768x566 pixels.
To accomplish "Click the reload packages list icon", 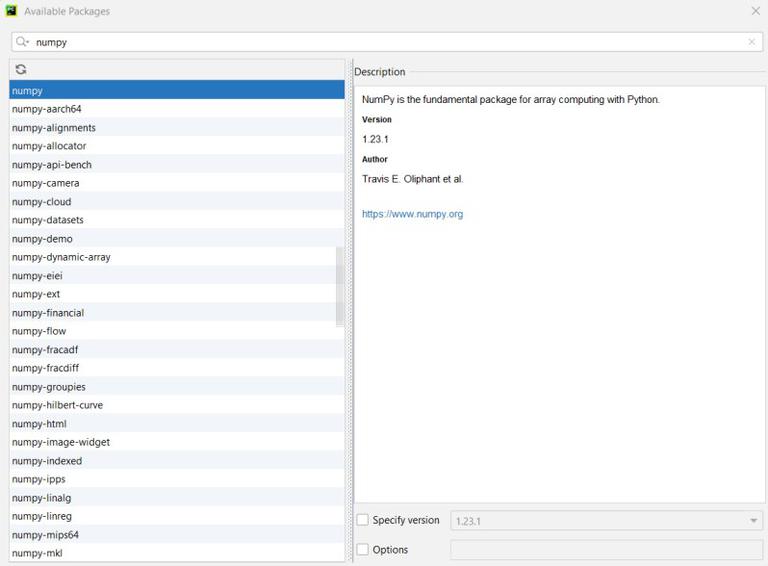I will [x=21, y=69].
